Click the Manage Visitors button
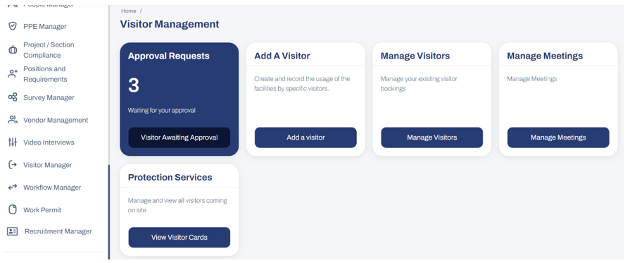The image size is (644, 263). coord(432,137)
